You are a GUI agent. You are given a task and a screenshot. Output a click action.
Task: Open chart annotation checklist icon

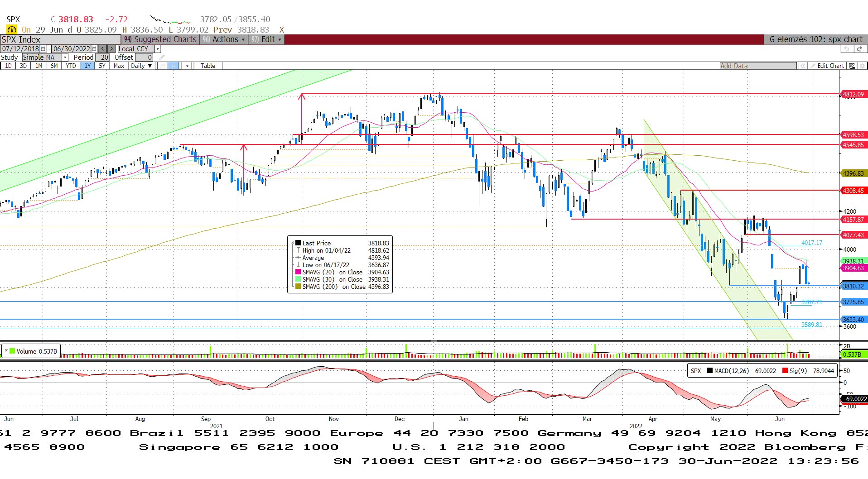(852, 66)
